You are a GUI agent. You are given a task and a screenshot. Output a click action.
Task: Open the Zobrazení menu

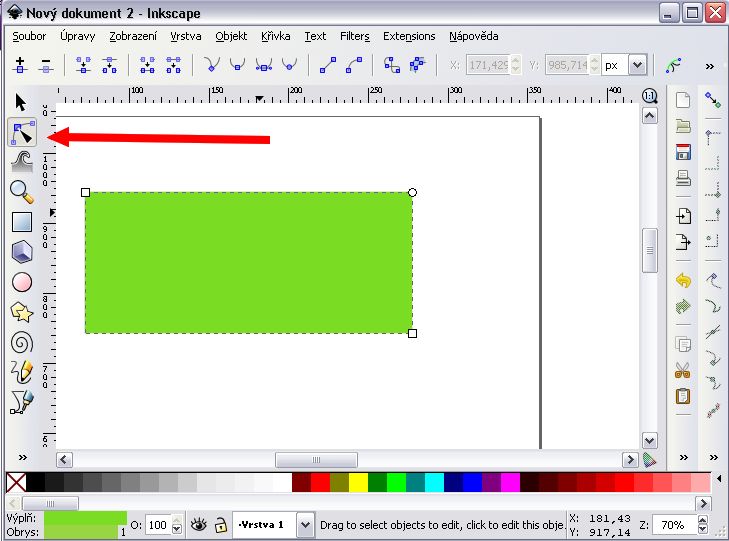pos(133,36)
